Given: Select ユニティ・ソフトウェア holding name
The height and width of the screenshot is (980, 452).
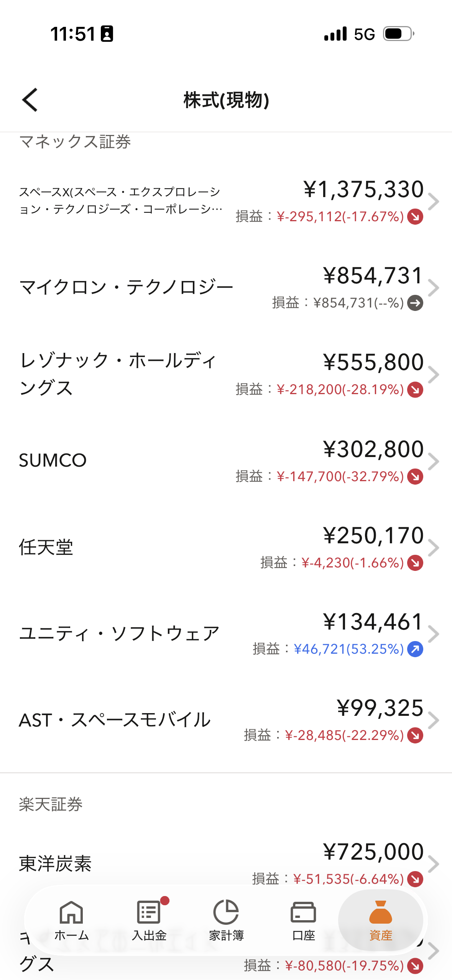Looking at the screenshot, I should click(x=119, y=633).
